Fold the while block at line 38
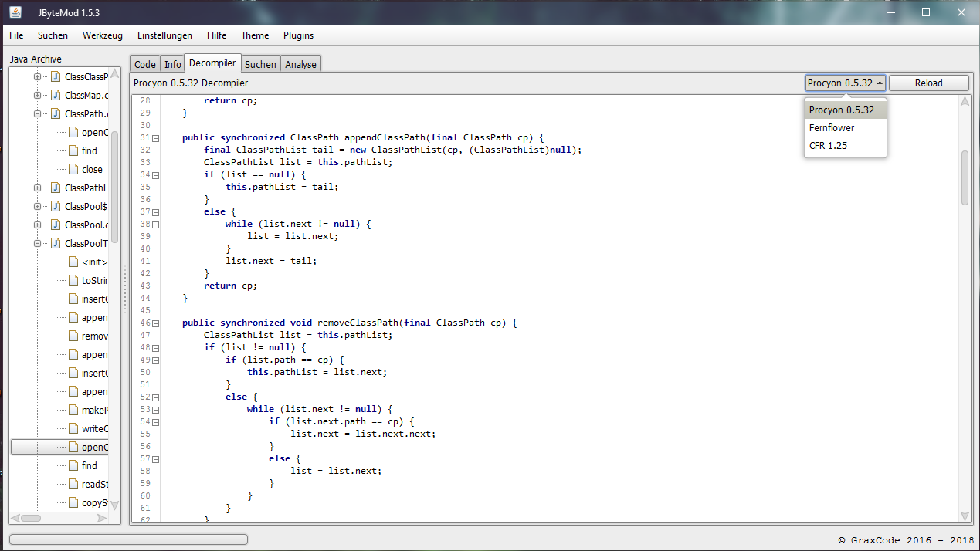The height and width of the screenshot is (551, 980). click(x=155, y=224)
